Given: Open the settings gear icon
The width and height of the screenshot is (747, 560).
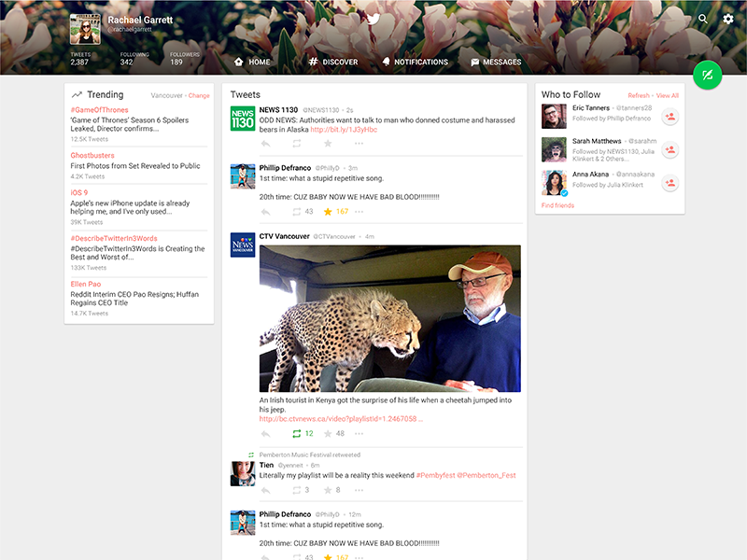Looking at the screenshot, I should [x=728, y=19].
